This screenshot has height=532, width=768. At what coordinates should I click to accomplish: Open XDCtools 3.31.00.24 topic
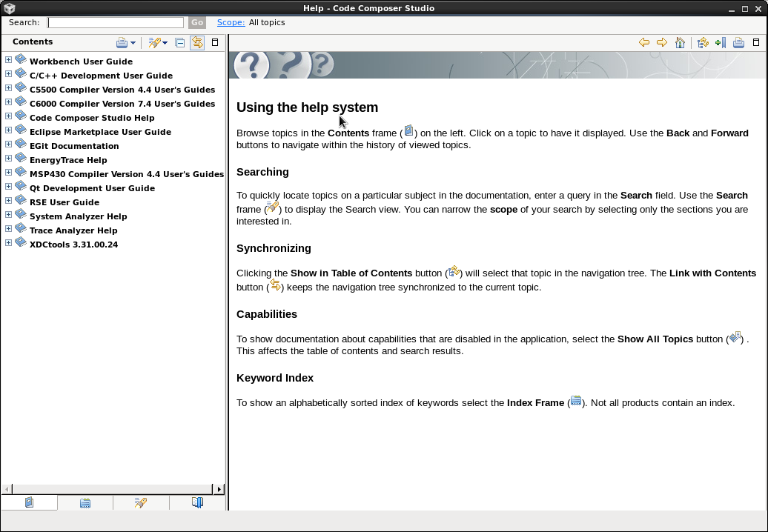[x=74, y=245]
